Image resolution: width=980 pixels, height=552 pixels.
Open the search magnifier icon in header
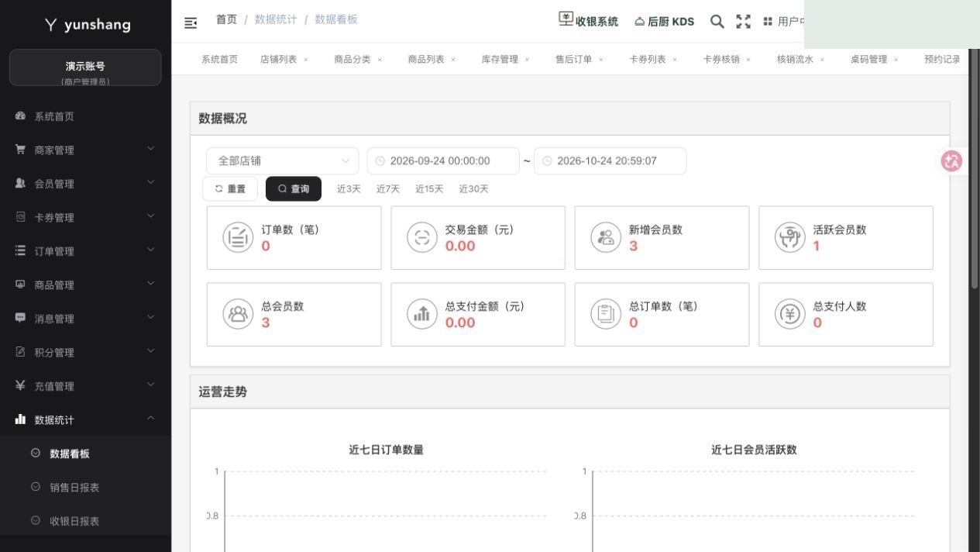pyautogui.click(x=717, y=22)
